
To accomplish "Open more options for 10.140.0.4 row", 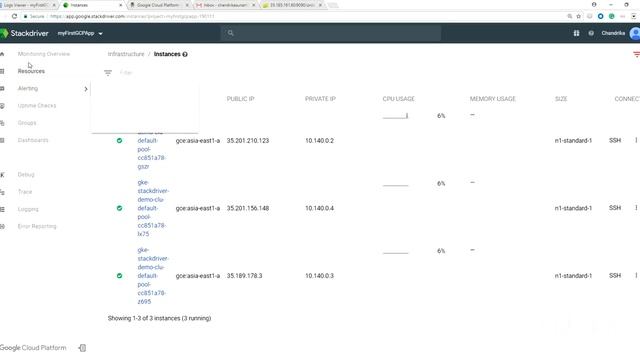I will click(636, 208).
